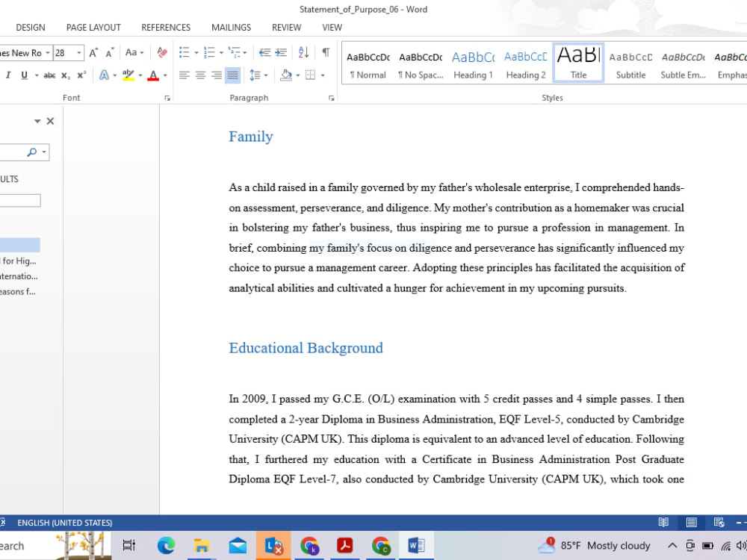Align text left

tap(185, 75)
